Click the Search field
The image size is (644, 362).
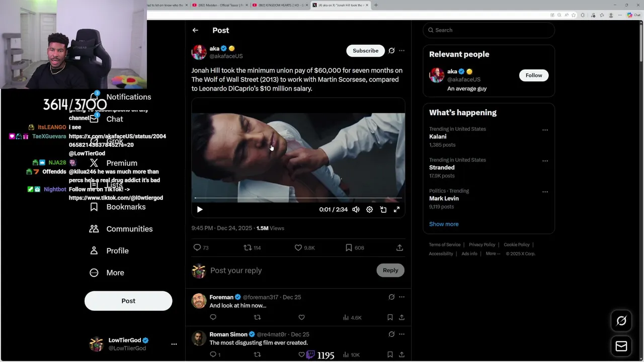489,30
